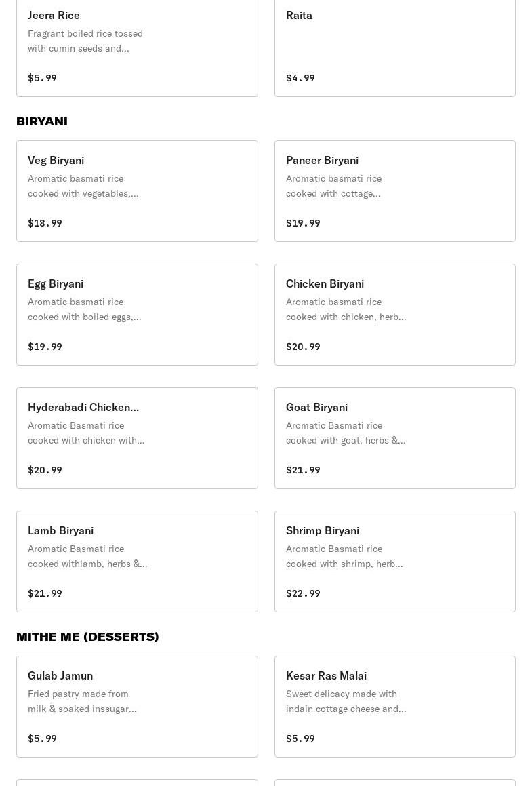Click the $22.99 Shrimp Biryani price
Image resolution: width=532 pixels, height=786 pixels.
point(303,593)
